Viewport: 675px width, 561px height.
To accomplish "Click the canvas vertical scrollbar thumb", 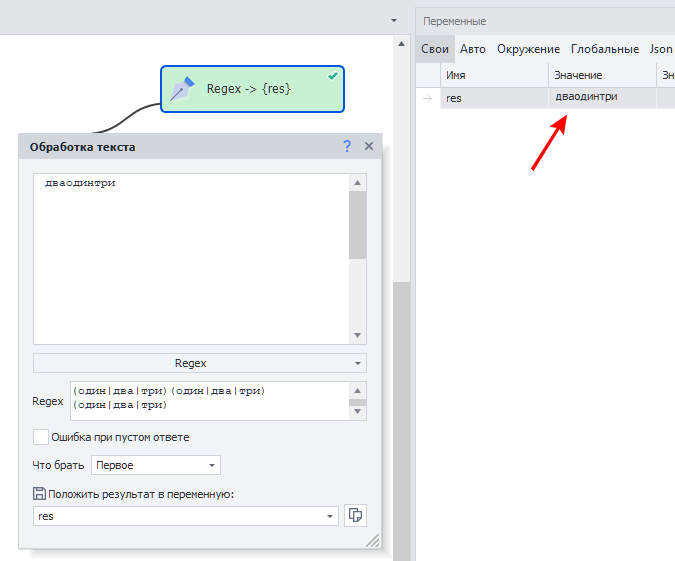I will 401,421.
